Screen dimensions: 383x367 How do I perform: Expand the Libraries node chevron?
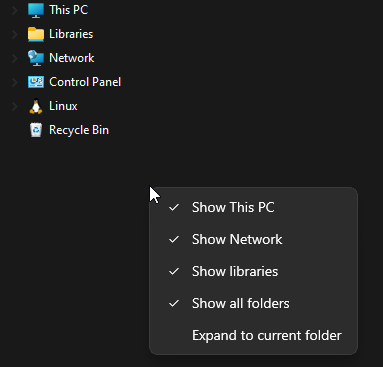point(15,34)
